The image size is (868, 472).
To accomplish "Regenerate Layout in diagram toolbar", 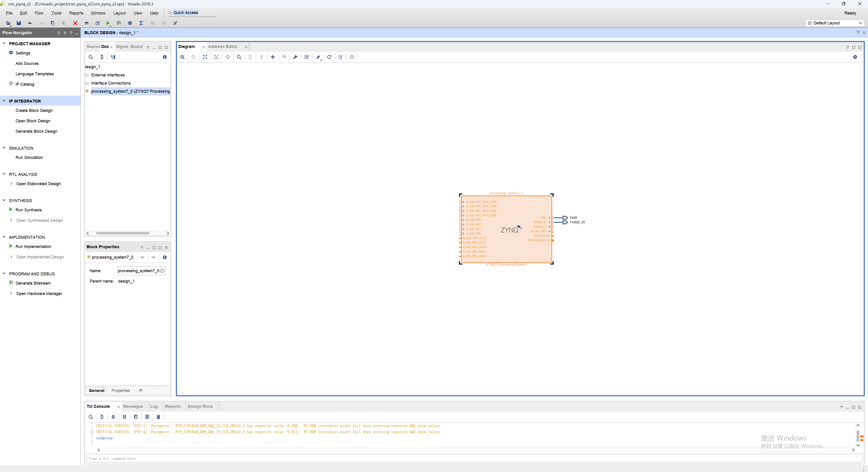I will pyautogui.click(x=329, y=57).
